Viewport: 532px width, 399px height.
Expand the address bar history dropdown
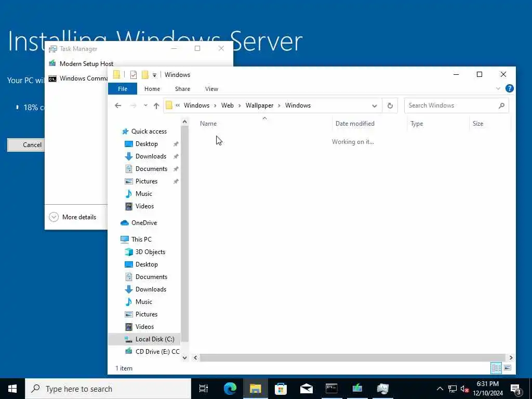click(x=374, y=105)
